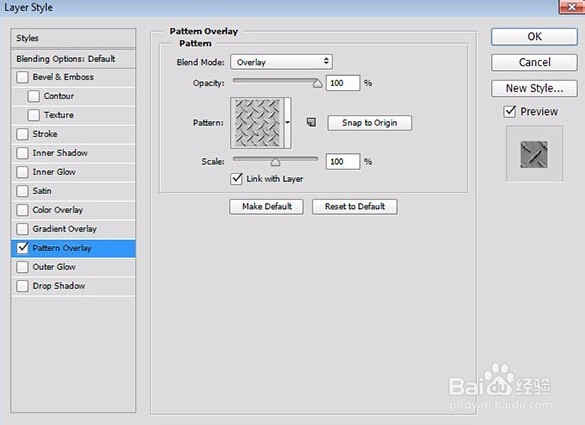This screenshot has height=425, width=585.
Task: Create new preset from current pattern icon
Action: [311, 122]
